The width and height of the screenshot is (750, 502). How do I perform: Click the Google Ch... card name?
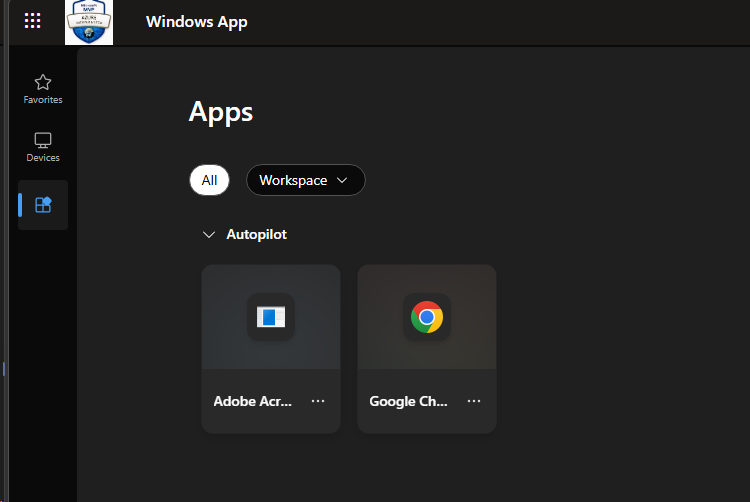(409, 401)
